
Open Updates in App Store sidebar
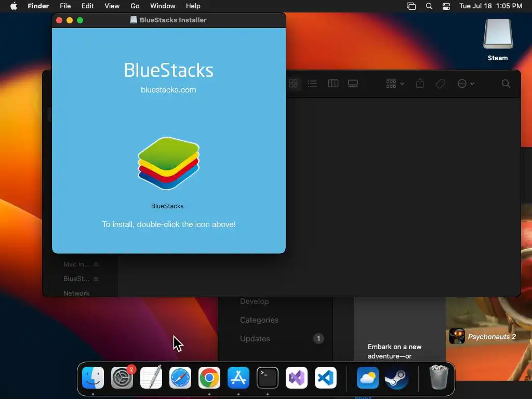pyautogui.click(x=255, y=339)
